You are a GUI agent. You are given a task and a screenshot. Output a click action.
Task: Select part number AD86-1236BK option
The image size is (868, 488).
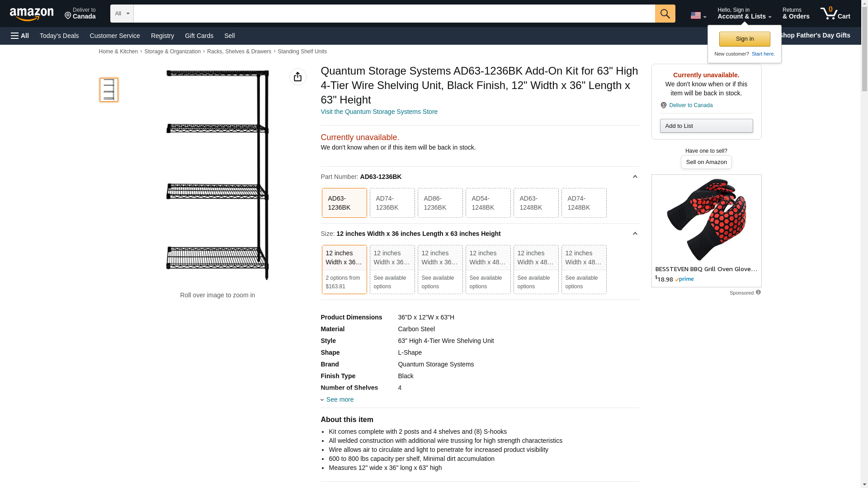tap(440, 203)
